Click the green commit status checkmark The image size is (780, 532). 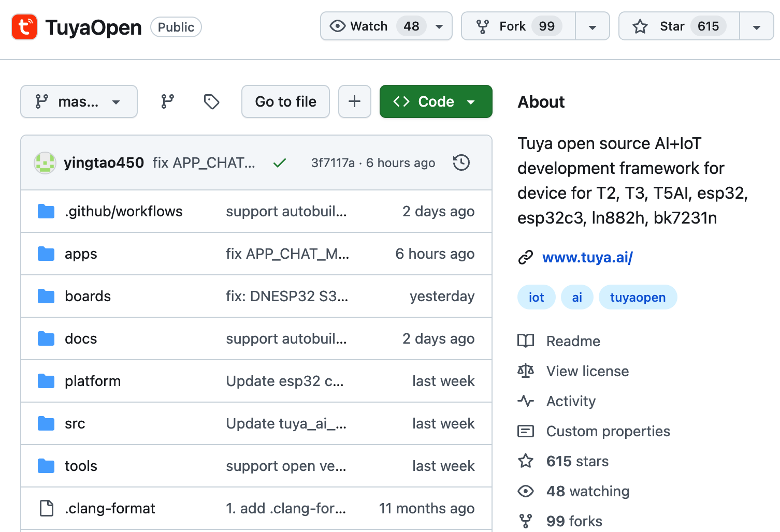280,163
